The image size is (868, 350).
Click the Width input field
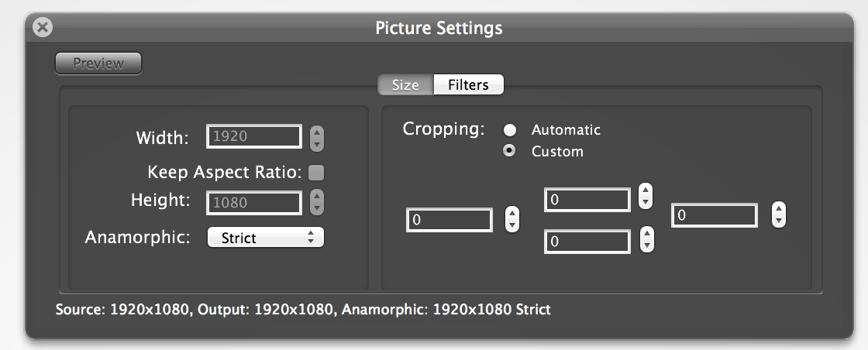coord(254,136)
